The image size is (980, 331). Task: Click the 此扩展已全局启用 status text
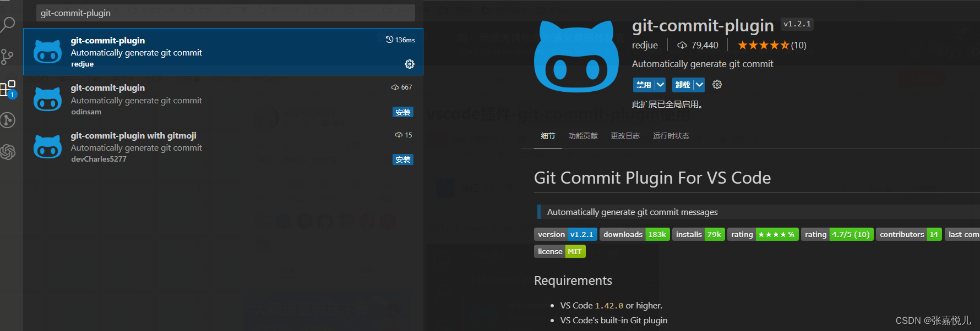(x=668, y=104)
